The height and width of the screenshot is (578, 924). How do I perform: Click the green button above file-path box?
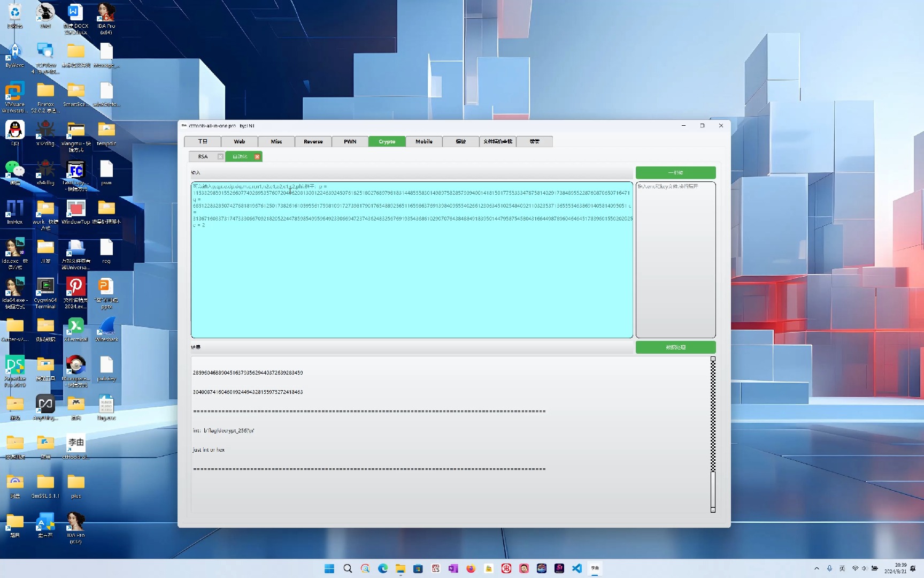676,172
